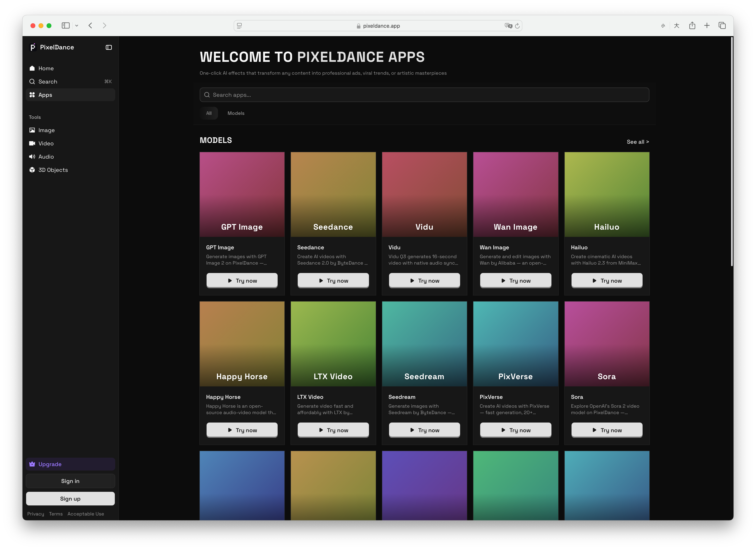
Task: Try now for Vidu
Action: pos(424,281)
